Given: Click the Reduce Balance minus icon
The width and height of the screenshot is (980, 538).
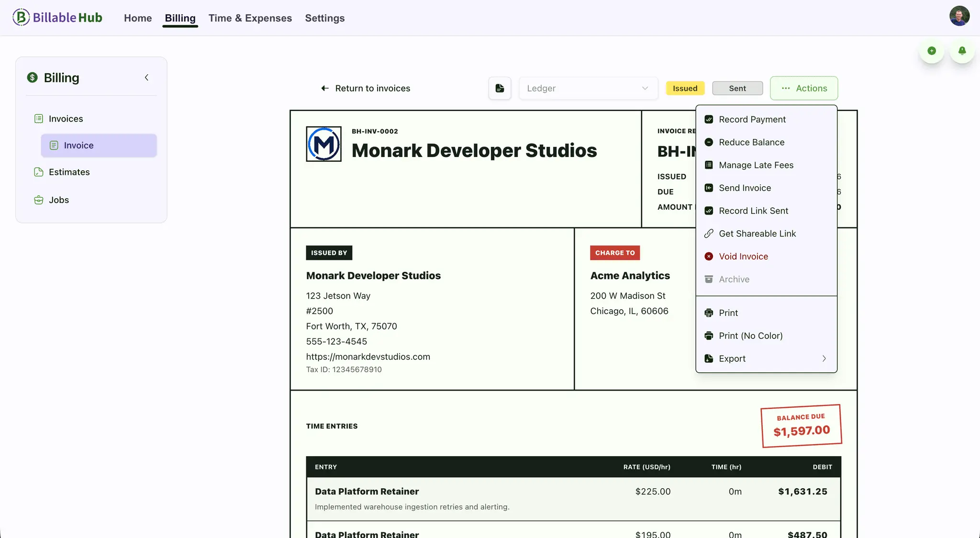Looking at the screenshot, I should (709, 142).
